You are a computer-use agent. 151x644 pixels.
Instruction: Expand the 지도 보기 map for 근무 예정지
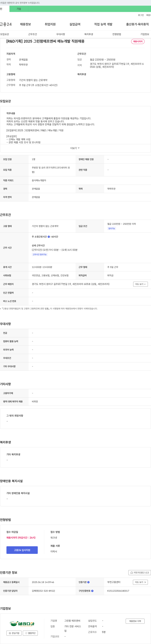pos(140,284)
